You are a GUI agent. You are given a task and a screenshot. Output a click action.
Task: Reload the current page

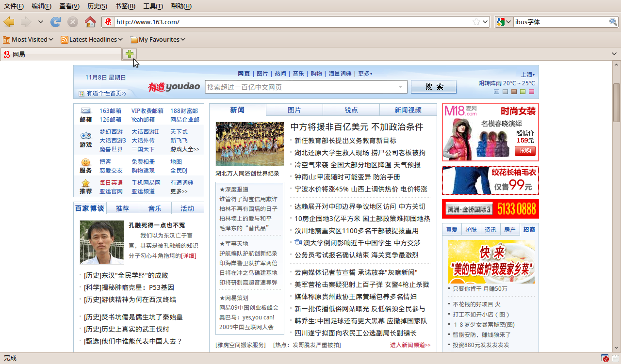(56, 22)
